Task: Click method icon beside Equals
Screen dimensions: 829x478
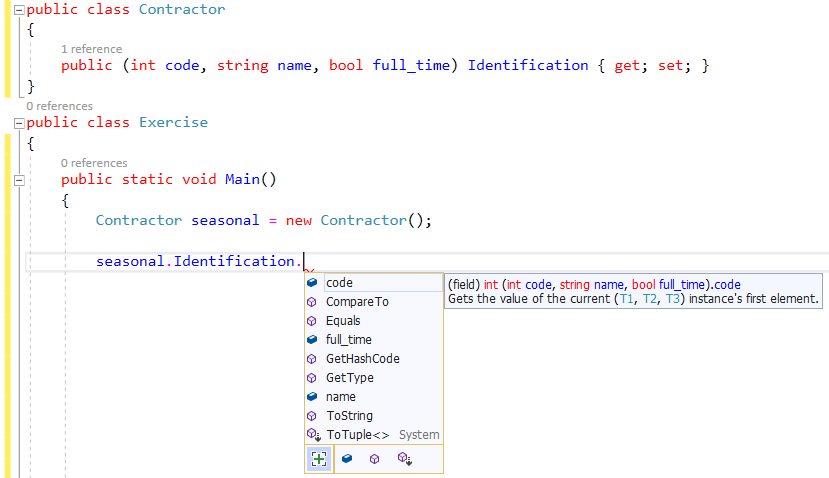Action: click(312, 321)
